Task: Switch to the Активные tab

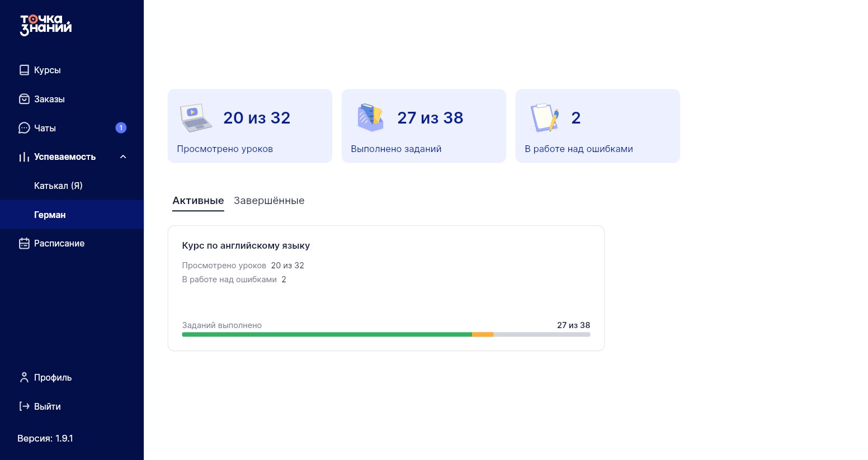Action: (198, 201)
